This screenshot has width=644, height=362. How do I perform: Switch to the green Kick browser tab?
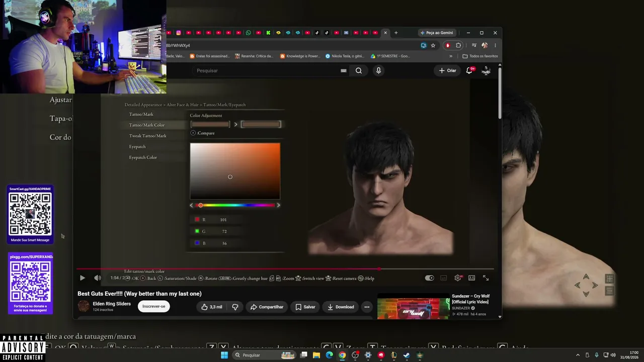point(268,33)
